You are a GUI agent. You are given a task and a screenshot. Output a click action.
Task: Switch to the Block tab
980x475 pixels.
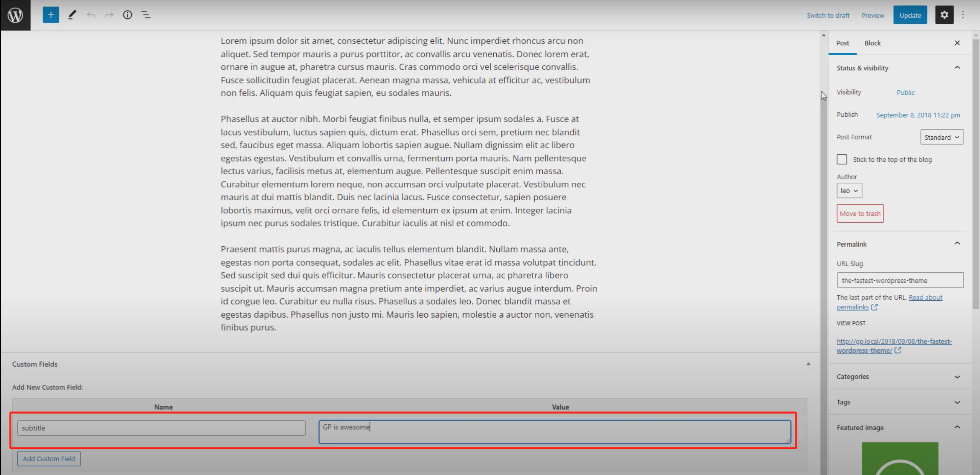872,43
